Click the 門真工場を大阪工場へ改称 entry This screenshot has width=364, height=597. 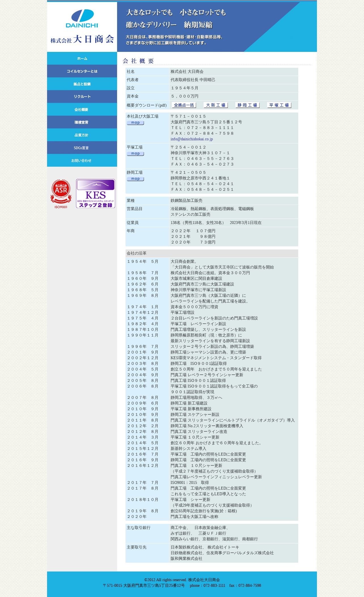(x=194, y=517)
